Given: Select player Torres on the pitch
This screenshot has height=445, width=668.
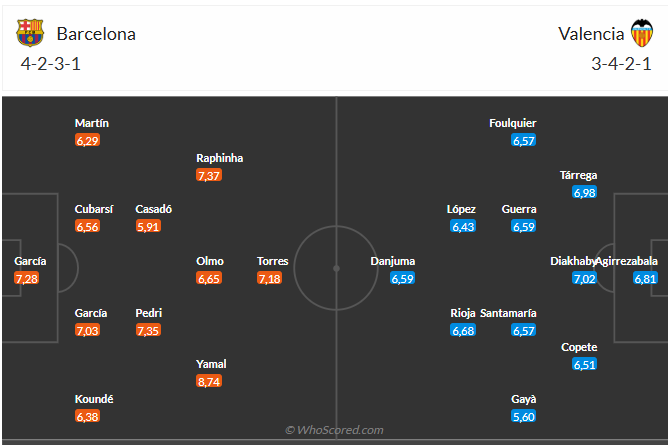Looking at the screenshot, I should tap(273, 261).
